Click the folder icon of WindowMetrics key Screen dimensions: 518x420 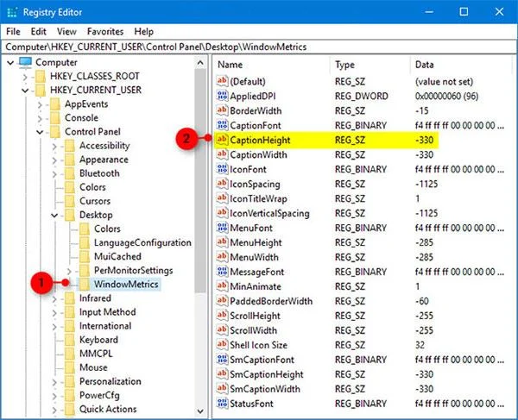(85, 284)
